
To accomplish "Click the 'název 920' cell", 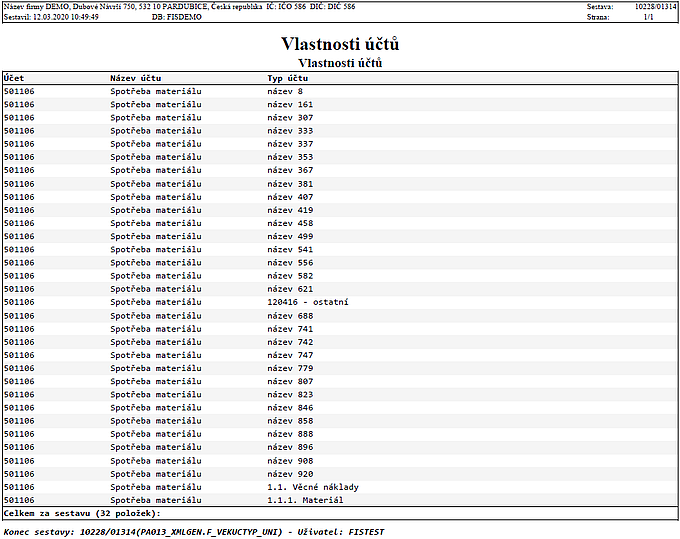I will click(x=290, y=474).
